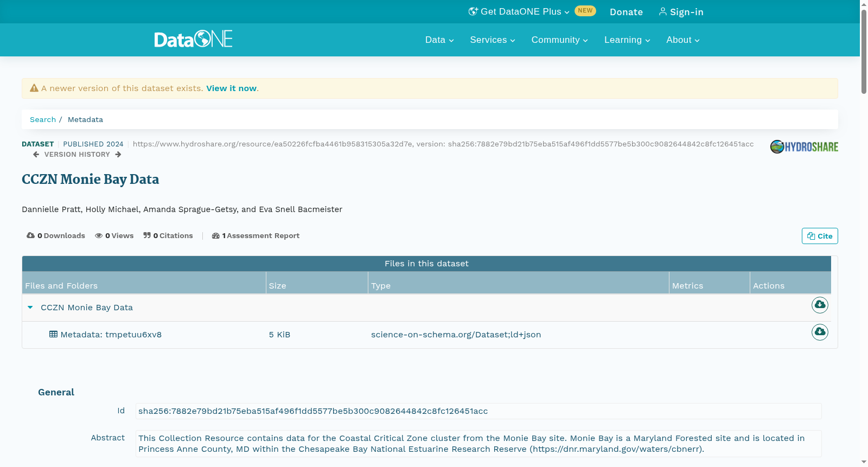Open the Services menu
868x467 pixels.
pos(493,40)
